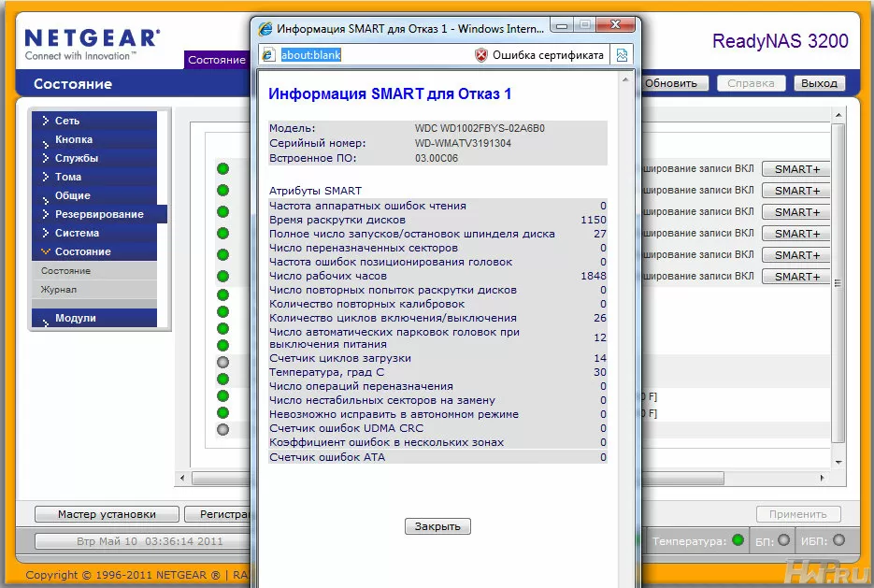
Task: Collapse the expanded Состояние sidebar section
Action: click(82, 251)
